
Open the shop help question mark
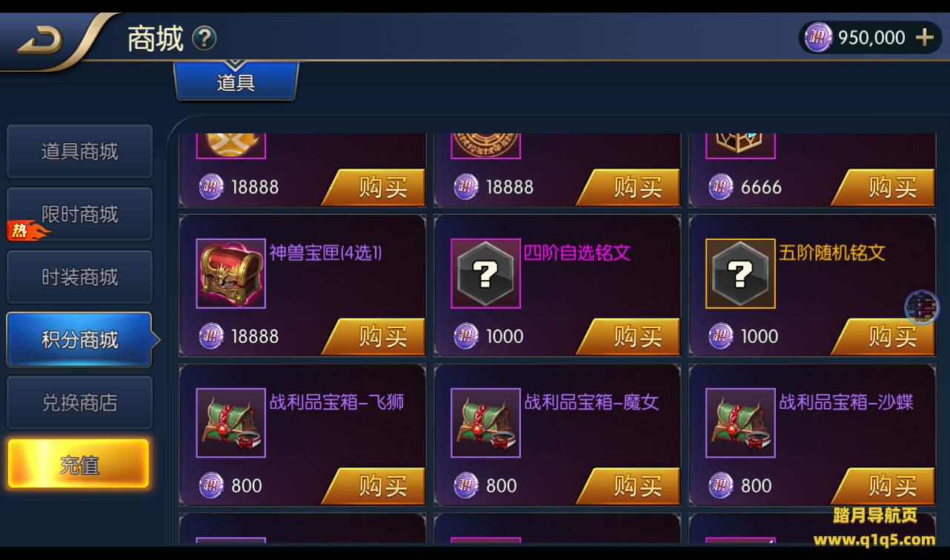[x=205, y=38]
